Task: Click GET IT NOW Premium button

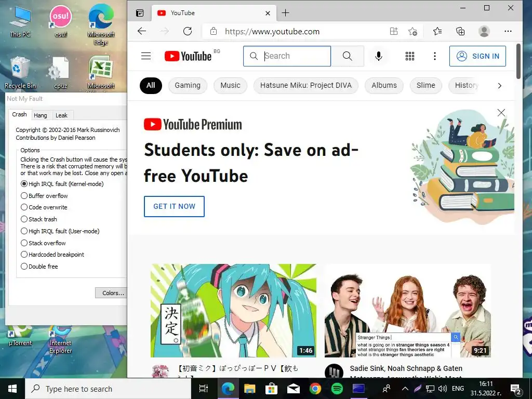Action: pyautogui.click(x=174, y=206)
